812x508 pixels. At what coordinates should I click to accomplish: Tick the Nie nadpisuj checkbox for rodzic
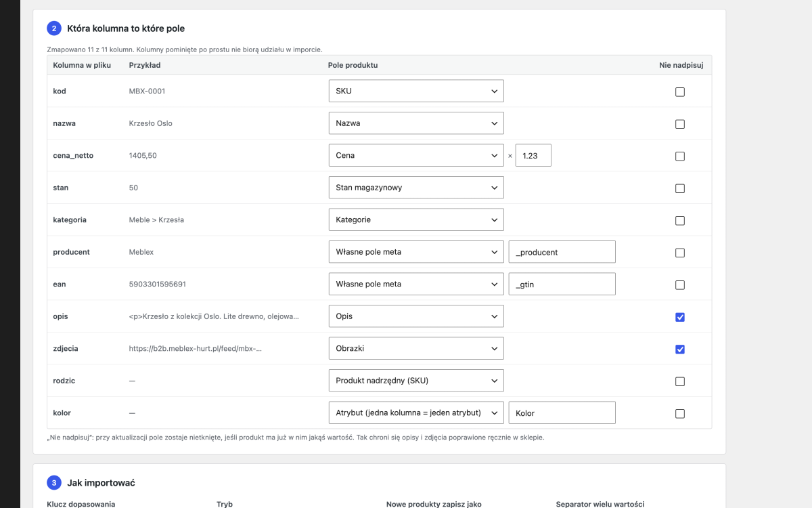pos(680,381)
